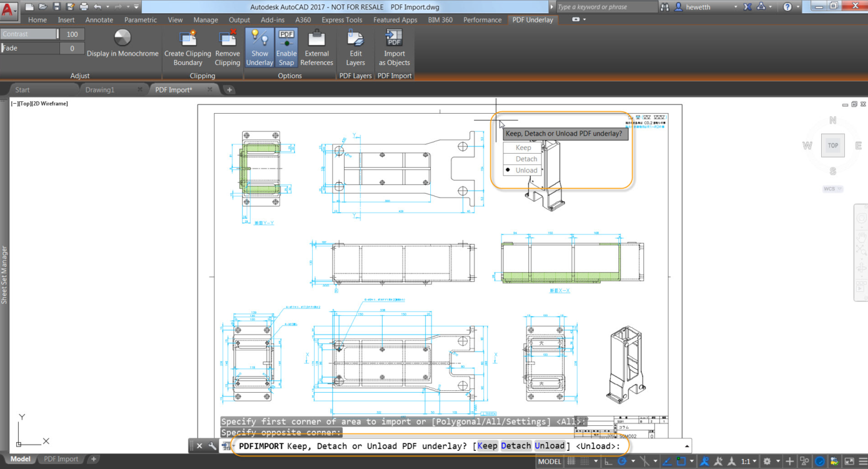Click Unload in the command line options
The height and width of the screenshot is (469, 868).
550,446
